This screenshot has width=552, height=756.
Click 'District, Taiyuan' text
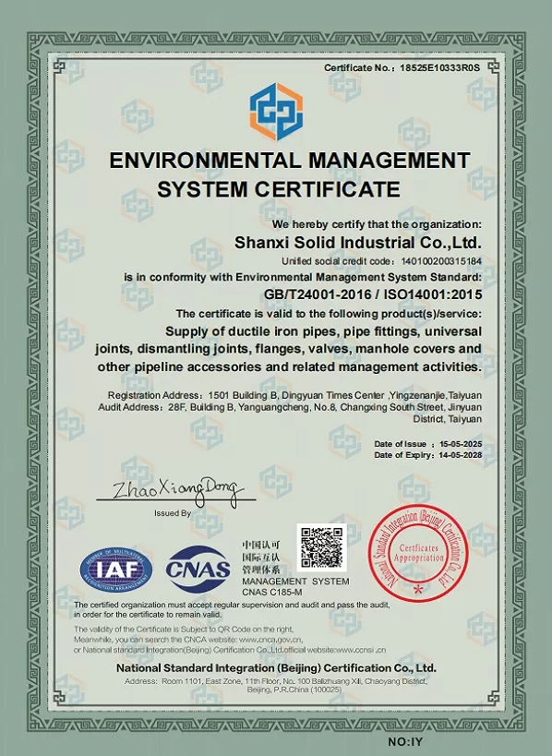(448, 419)
